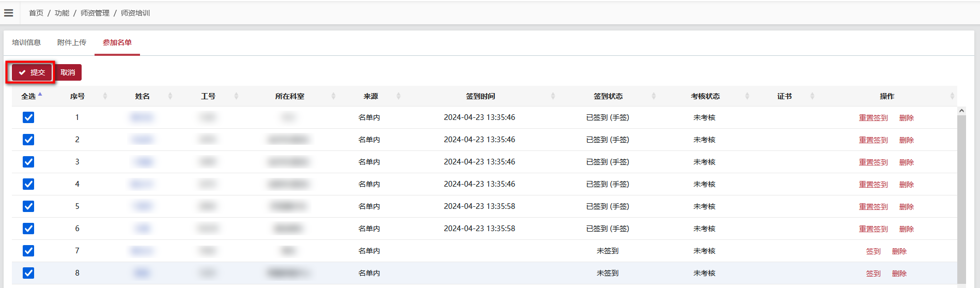Screen dimensions: 980x288
Task: Sort table by 考核状态 column arrows
Action: 747,96
